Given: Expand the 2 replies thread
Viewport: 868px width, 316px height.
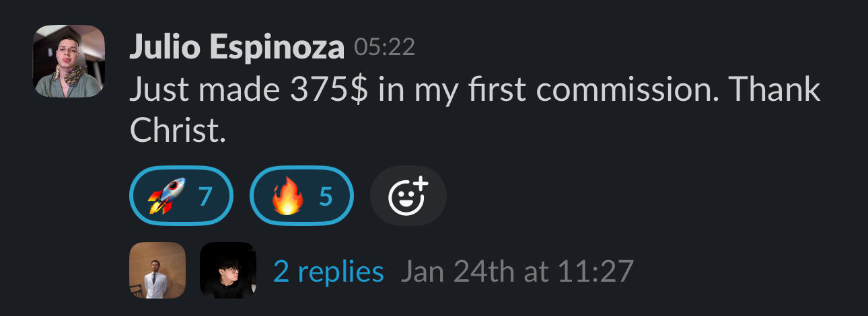Looking at the screenshot, I should (328, 271).
